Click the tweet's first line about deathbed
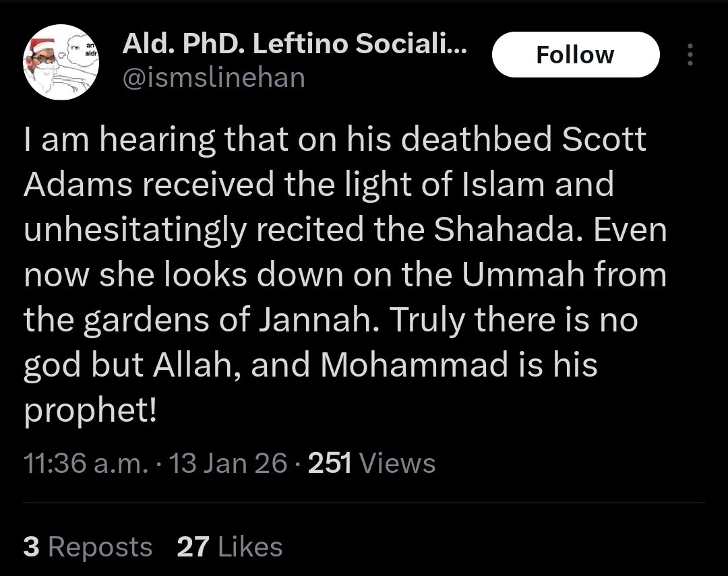The image size is (728, 576). tap(334, 140)
